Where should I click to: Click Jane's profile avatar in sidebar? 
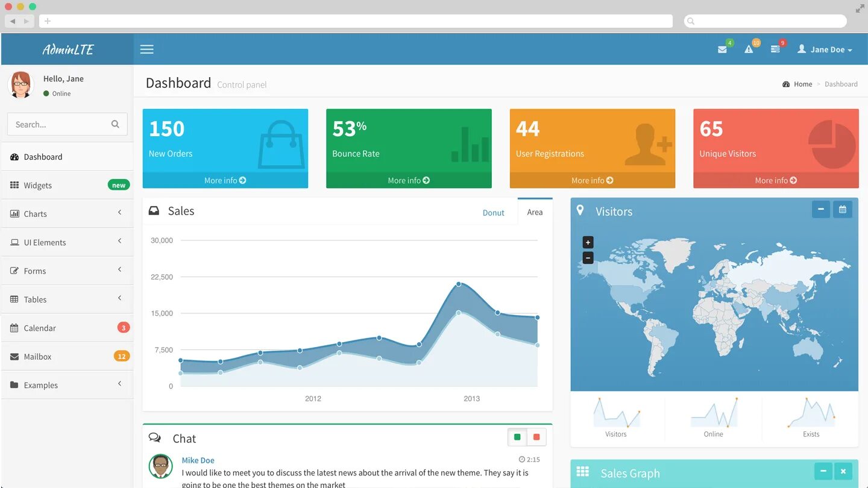[20, 85]
